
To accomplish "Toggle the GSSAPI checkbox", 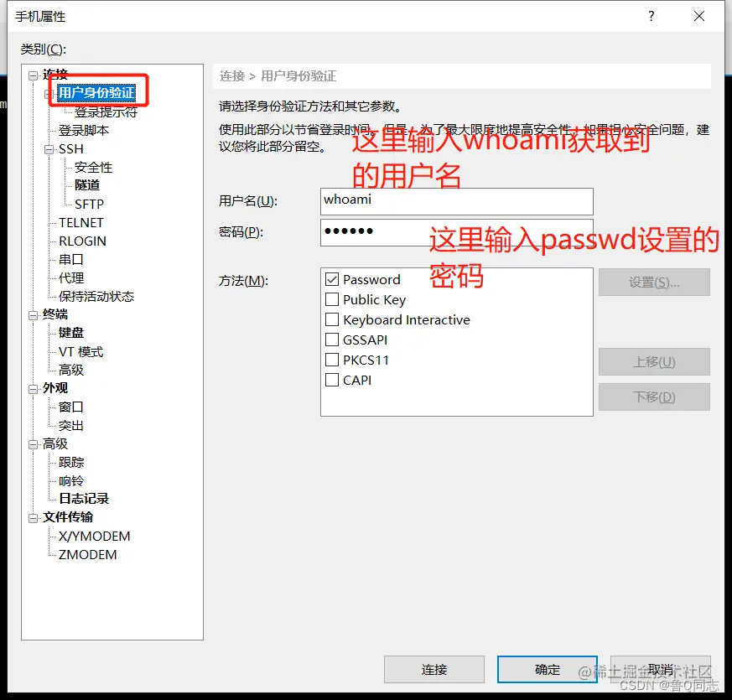I will click(x=332, y=340).
